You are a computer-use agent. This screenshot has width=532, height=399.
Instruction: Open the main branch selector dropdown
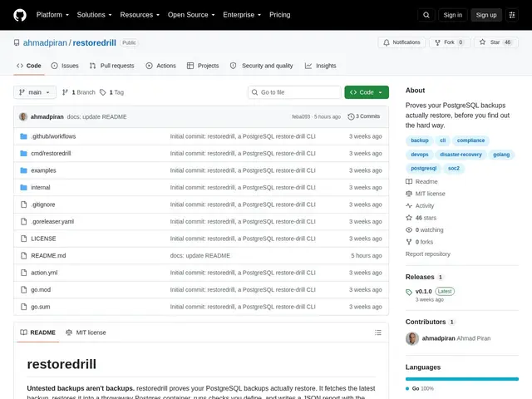(x=35, y=92)
